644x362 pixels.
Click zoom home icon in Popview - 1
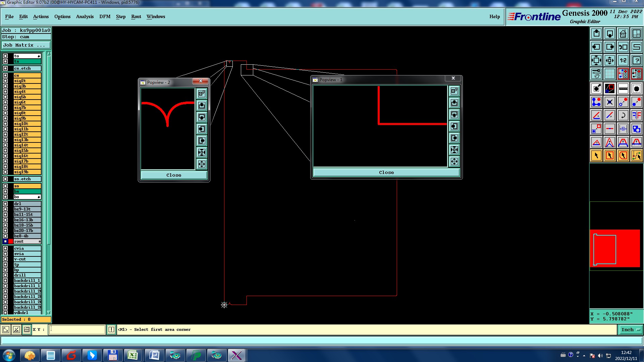pos(454,91)
